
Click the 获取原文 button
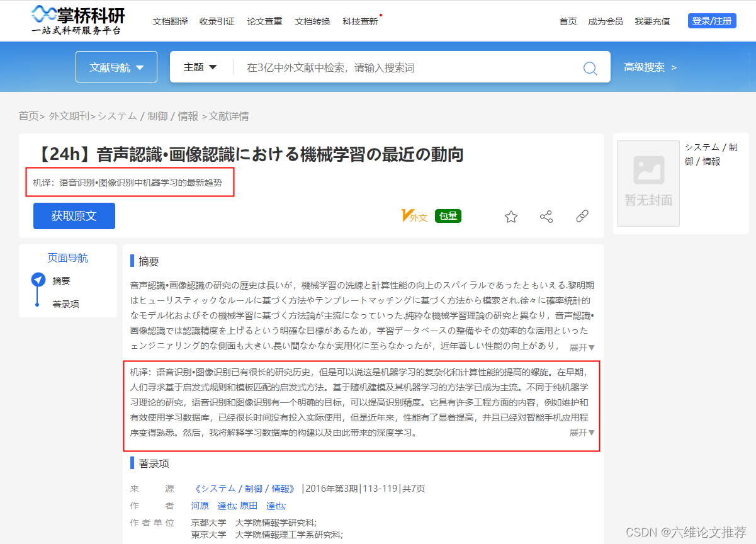74,216
